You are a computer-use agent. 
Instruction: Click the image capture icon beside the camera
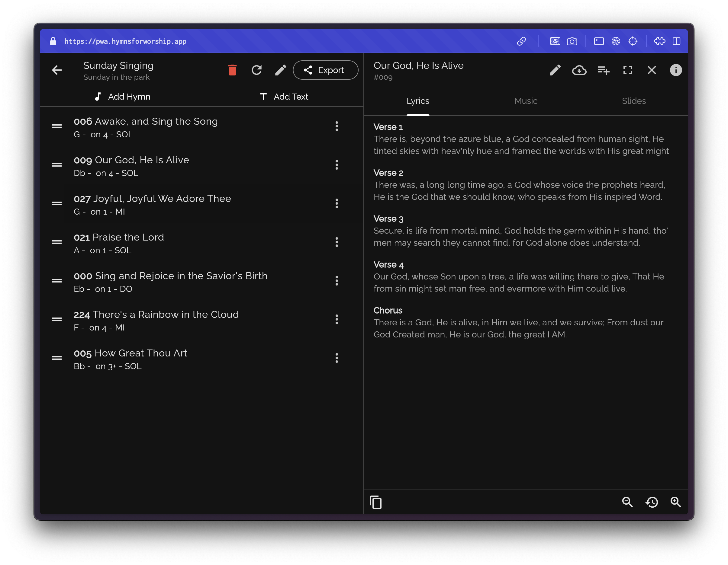[555, 41]
